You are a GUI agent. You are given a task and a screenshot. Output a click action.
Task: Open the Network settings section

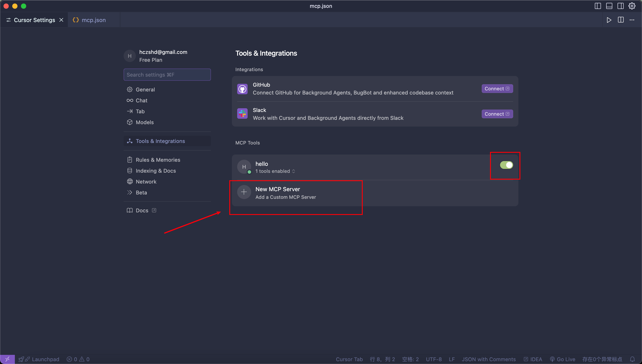point(167,182)
